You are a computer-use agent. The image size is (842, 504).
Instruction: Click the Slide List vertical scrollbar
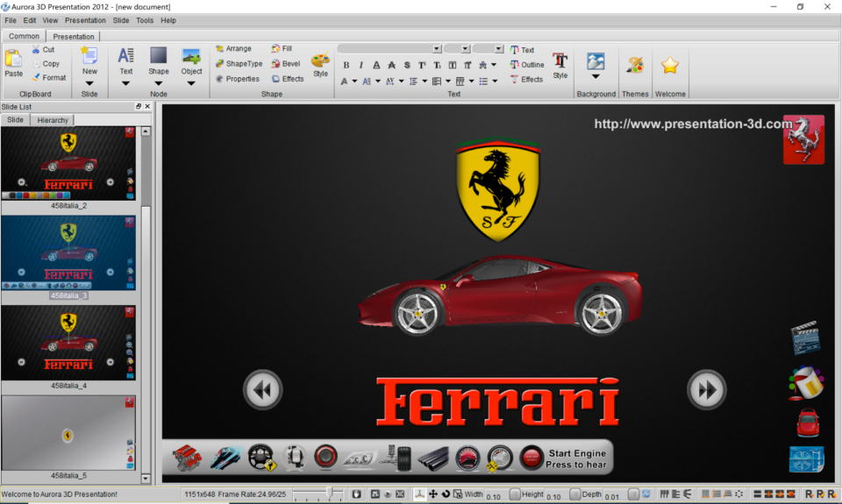[146, 304]
